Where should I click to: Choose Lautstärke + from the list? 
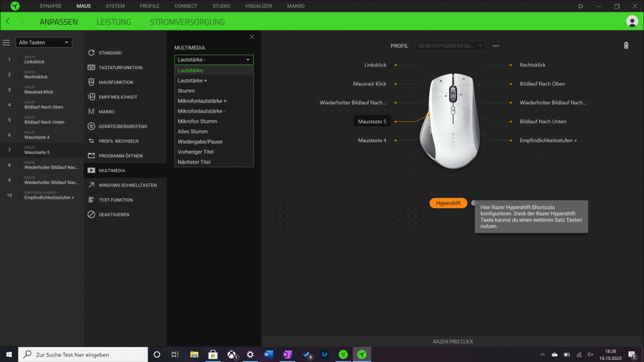[213, 80]
